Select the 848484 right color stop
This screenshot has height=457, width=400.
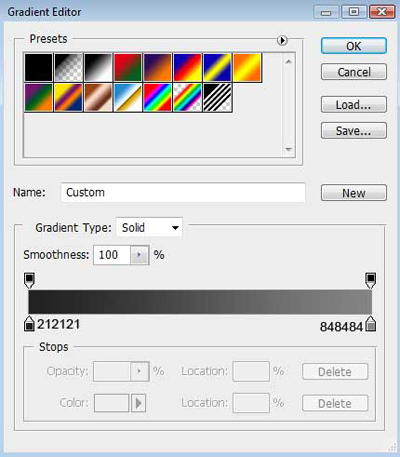(x=370, y=324)
